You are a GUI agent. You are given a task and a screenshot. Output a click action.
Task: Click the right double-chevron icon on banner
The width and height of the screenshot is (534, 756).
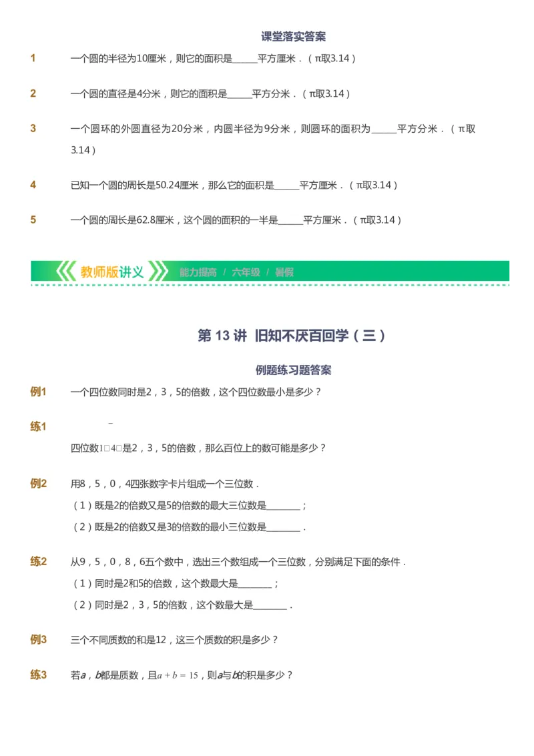coord(156,270)
